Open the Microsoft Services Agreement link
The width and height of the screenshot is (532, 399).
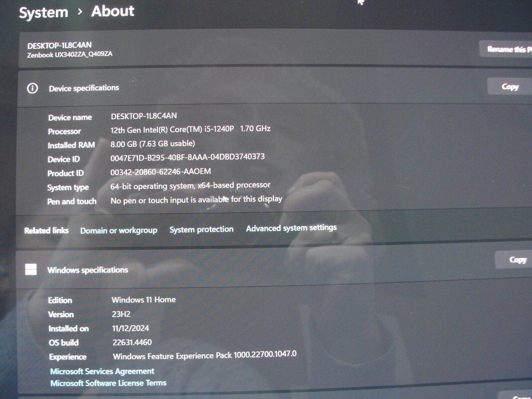(x=102, y=371)
